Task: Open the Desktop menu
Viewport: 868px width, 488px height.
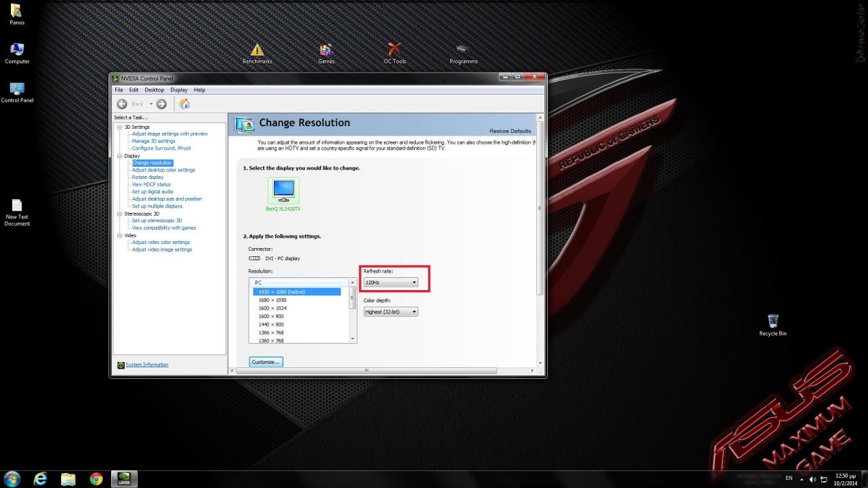Action: click(154, 89)
